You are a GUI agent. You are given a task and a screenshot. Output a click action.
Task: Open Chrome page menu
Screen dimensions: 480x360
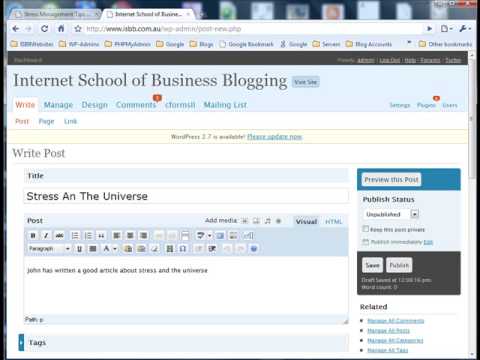tap(446, 29)
